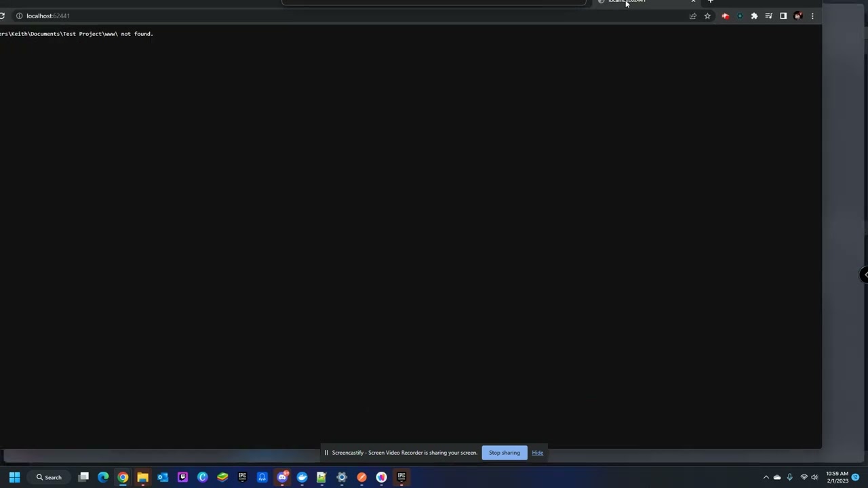Image resolution: width=868 pixels, height=488 pixels.
Task: Share this page using the share icon
Action: tap(693, 16)
